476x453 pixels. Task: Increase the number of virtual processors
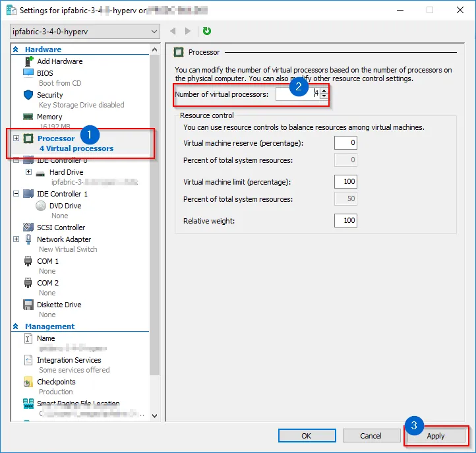(324, 92)
